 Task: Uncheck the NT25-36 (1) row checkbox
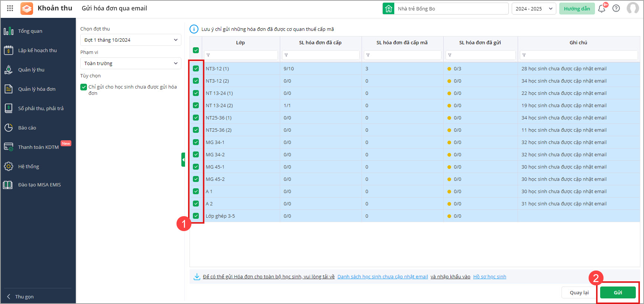[x=196, y=118]
